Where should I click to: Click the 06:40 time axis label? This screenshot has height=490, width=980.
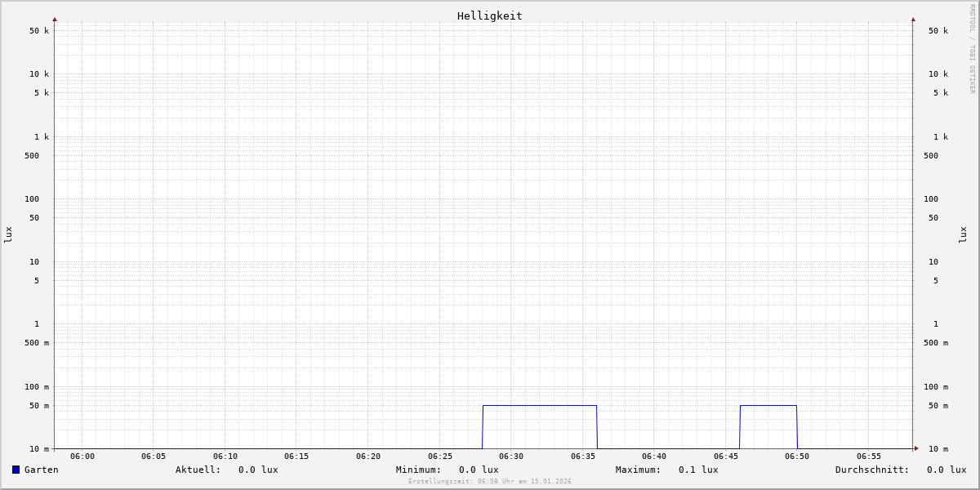pyautogui.click(x=654, y=457)
